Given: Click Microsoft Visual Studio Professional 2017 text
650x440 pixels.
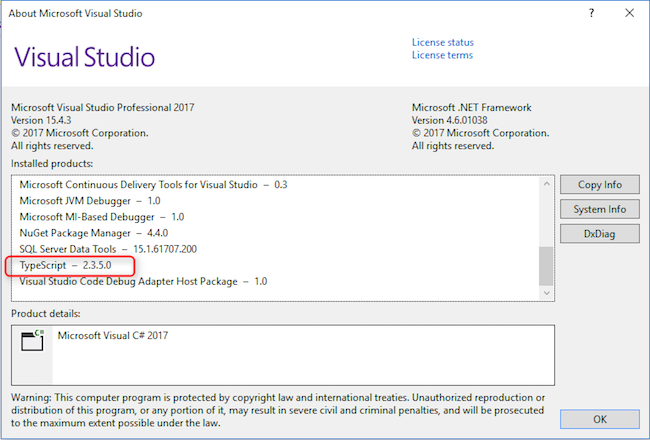Looking at the screenshot, I should (x=102, y=107).
